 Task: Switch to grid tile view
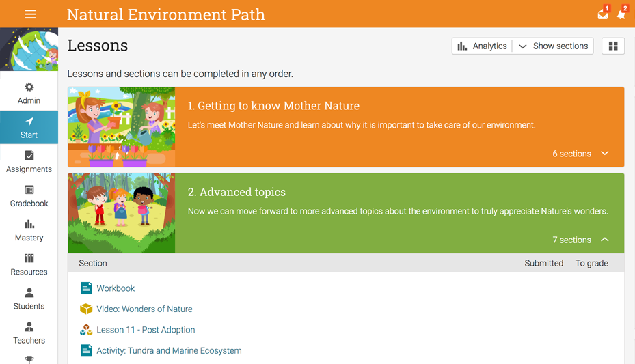[x=613, y=46]
